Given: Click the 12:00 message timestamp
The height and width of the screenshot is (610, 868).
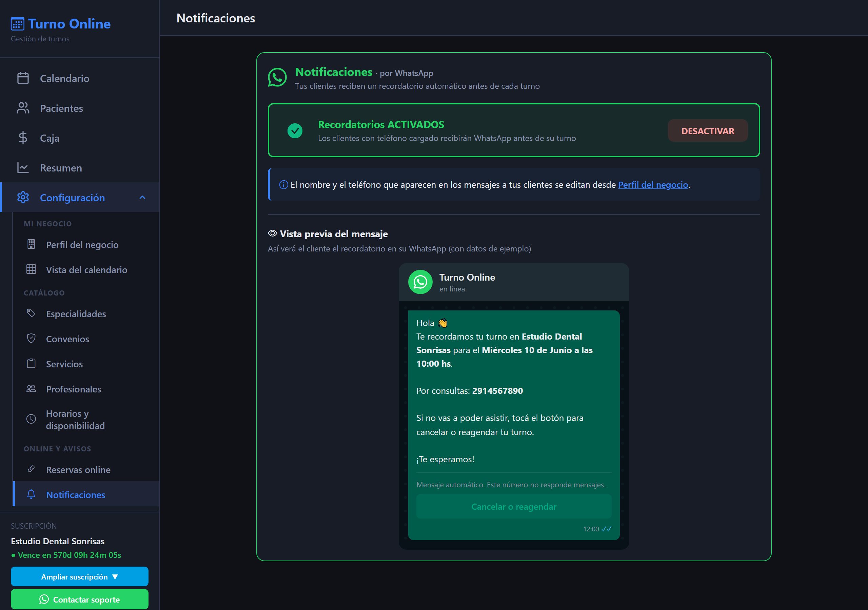Looking at the screenshot, I should (x=591, y=529).
